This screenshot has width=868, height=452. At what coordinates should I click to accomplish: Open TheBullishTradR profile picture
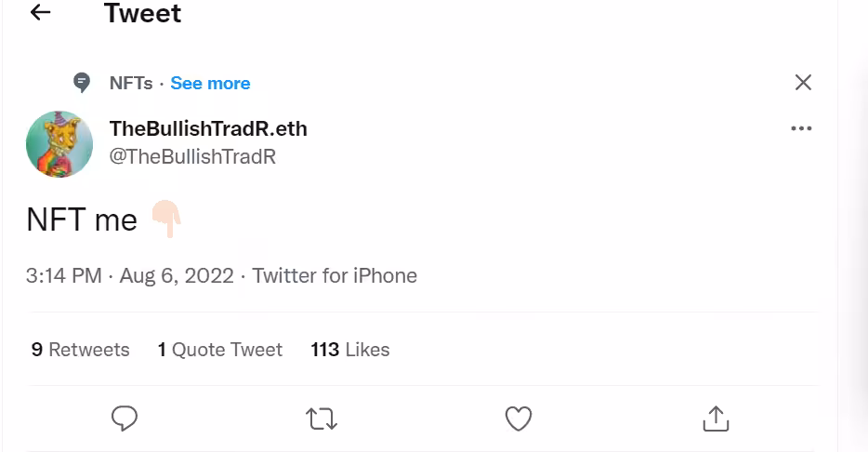59,144
